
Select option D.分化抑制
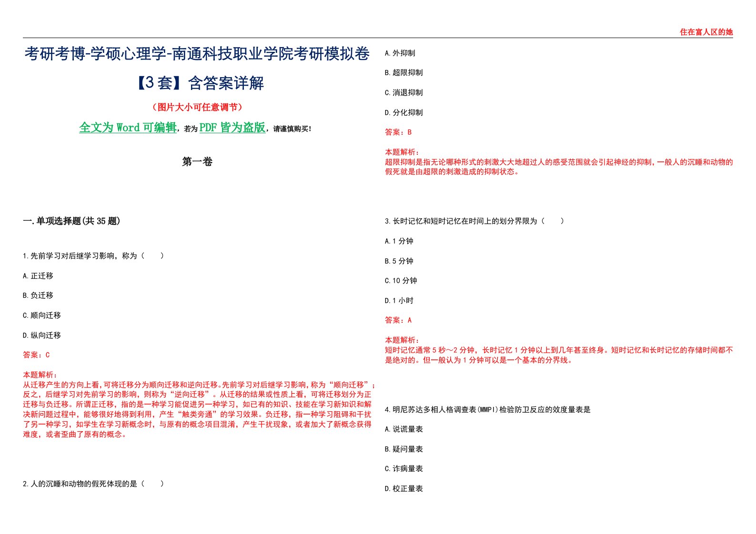404,113
